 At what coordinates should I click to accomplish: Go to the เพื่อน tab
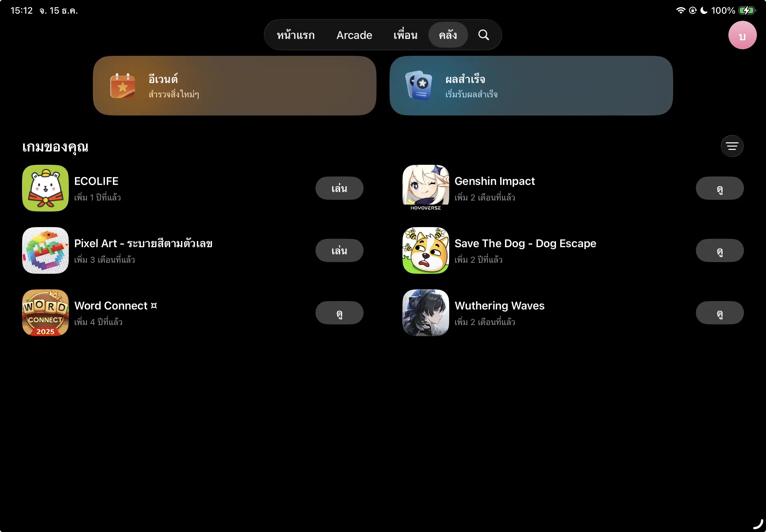pos(405,35)
